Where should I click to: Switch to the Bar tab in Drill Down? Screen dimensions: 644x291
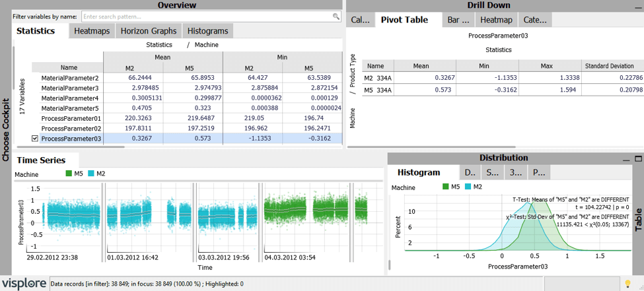pyautogui.click(x=458, y=20)
